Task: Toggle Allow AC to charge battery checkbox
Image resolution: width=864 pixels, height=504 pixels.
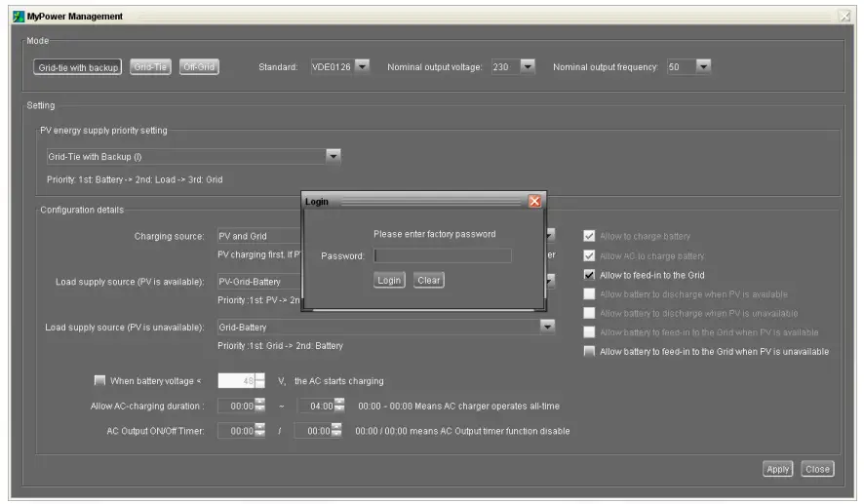Action: (x=589, y=256)
